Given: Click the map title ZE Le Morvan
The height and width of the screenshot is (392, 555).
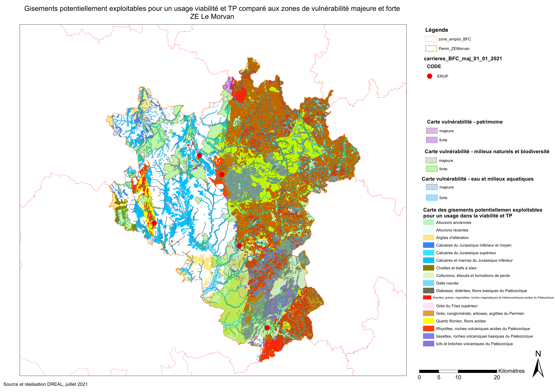Looking at the screenshot, I should (212, 17).
